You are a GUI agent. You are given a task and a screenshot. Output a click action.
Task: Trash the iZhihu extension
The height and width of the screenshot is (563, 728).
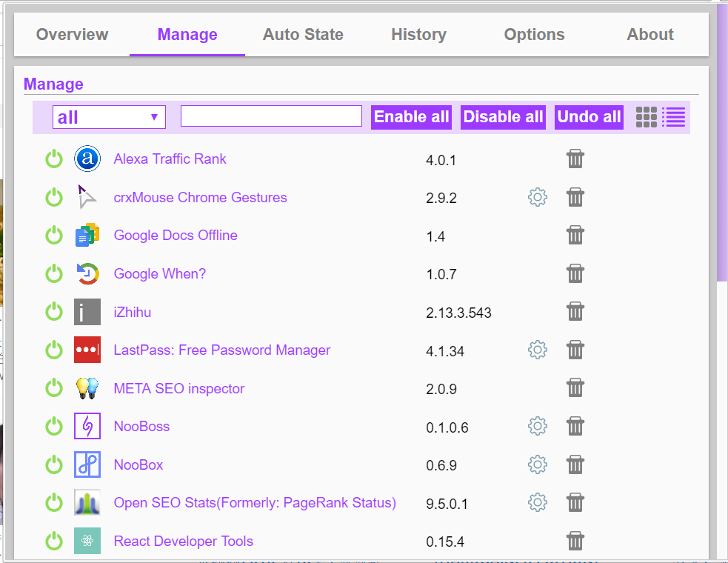[575, 312]
